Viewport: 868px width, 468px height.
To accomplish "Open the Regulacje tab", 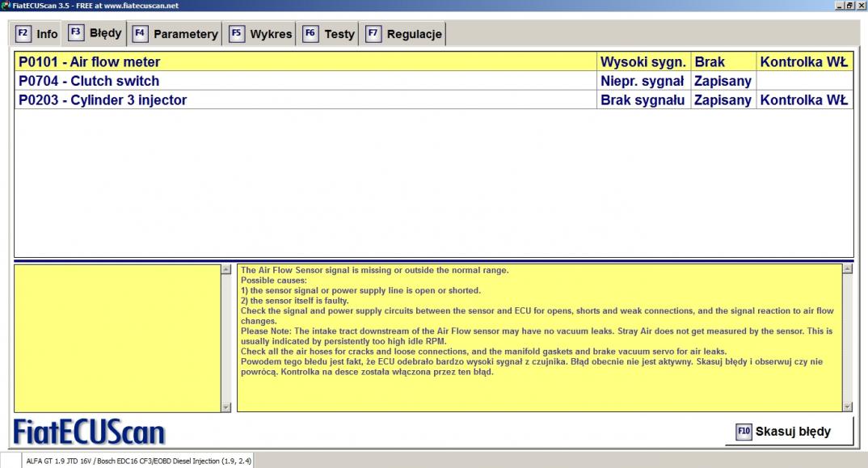I will tap(403, 34).
